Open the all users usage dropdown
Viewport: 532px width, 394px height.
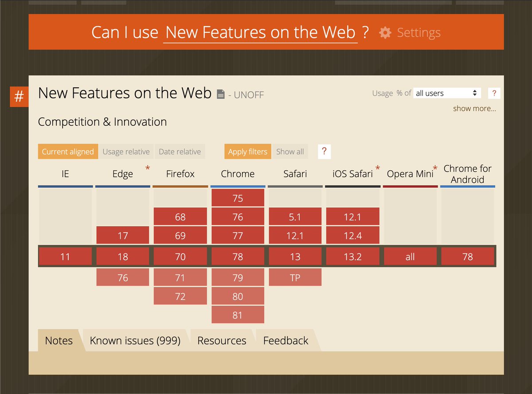[x=447, y=93]
